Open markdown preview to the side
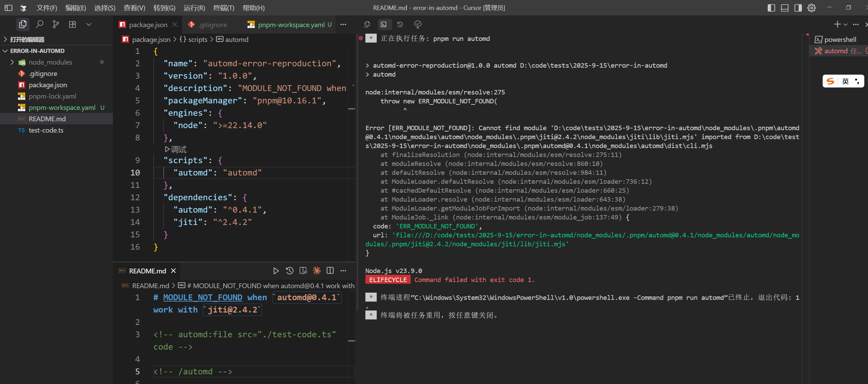 (303, 271)
